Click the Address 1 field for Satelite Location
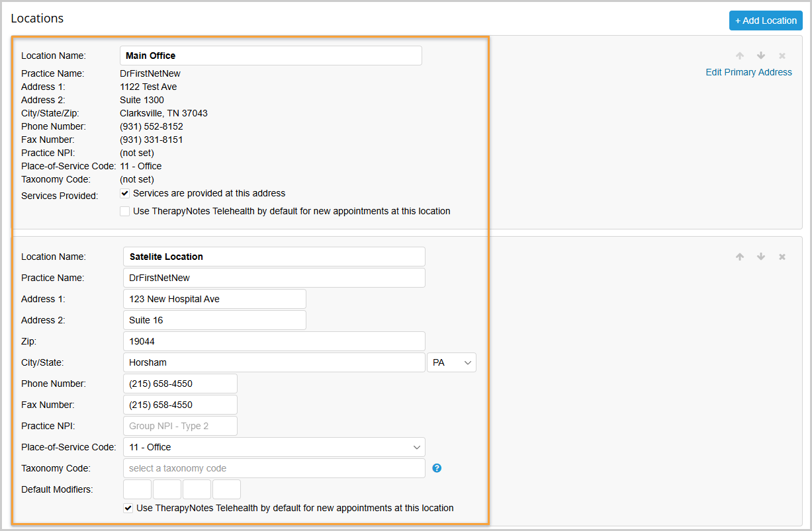 point(214,299)
